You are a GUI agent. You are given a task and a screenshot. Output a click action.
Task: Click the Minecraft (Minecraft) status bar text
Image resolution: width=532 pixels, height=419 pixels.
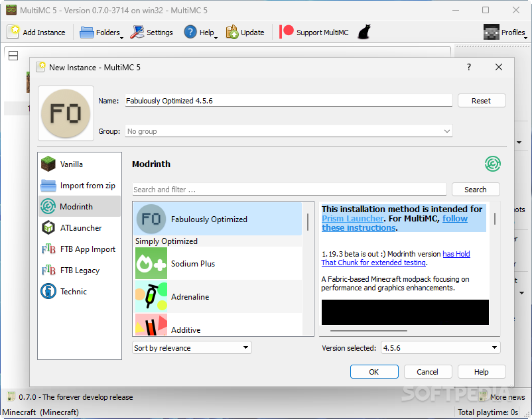tap(40, 412)
